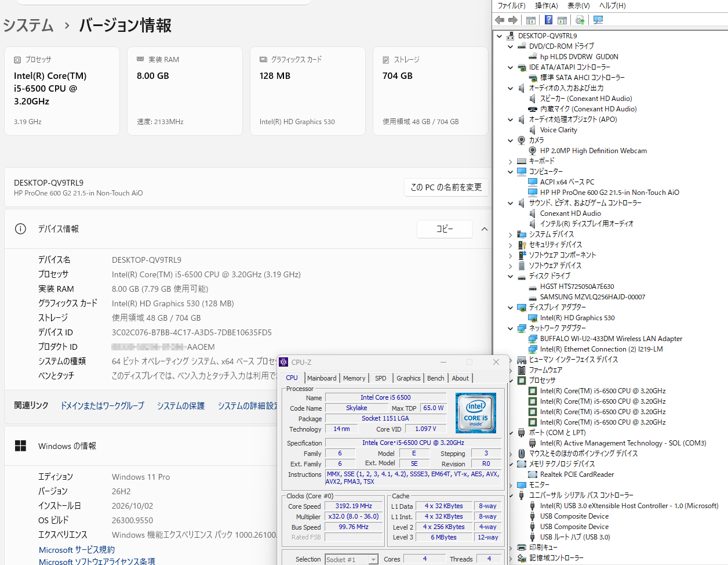Screen dimensions: 728x565
Task: Click the Update driver icon with green arrow
Action: coord(580,20)
